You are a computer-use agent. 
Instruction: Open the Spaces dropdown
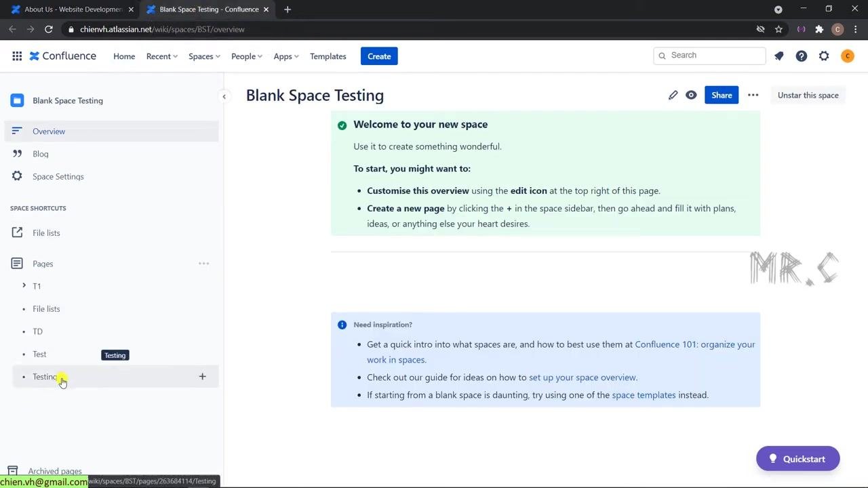point(204,56)
